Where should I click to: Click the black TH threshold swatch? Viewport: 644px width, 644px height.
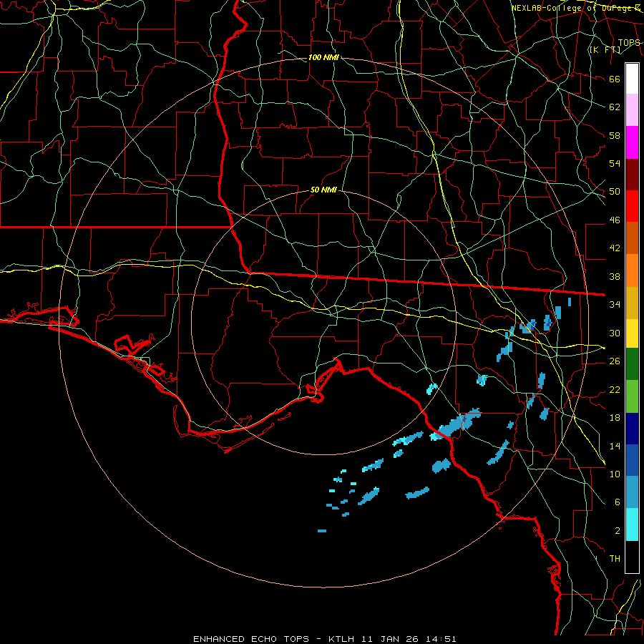pyautogui.click(x=632, y=557)
